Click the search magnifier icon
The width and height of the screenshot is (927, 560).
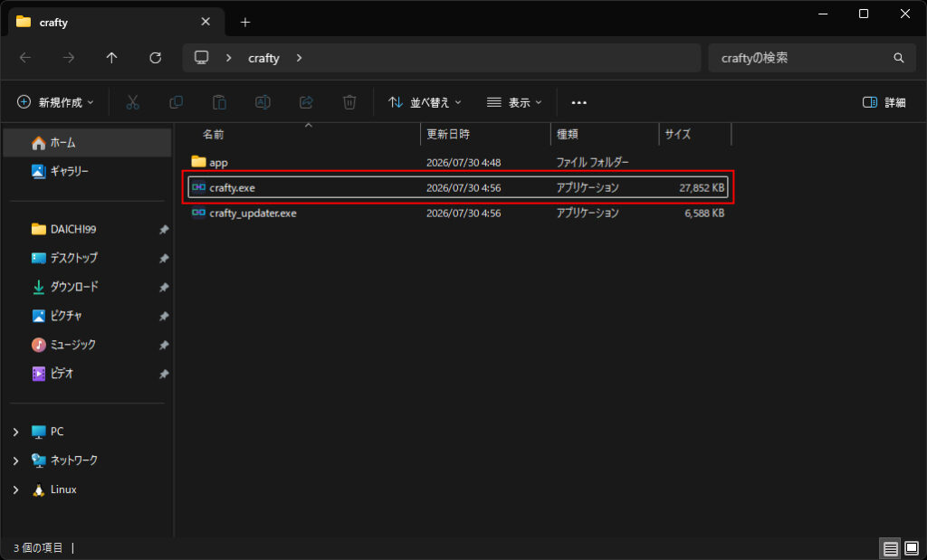point(899,58)
